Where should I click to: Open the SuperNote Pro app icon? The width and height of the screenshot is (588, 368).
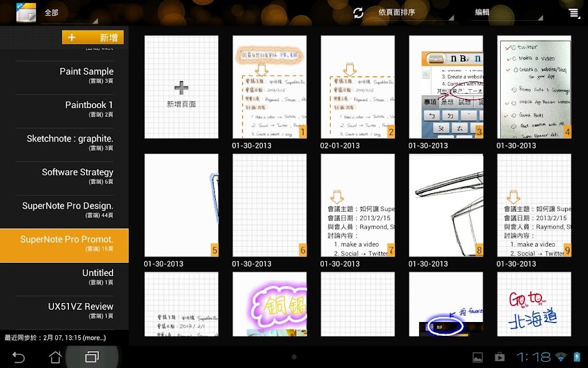pyautogui.click(x=26, y=13)
